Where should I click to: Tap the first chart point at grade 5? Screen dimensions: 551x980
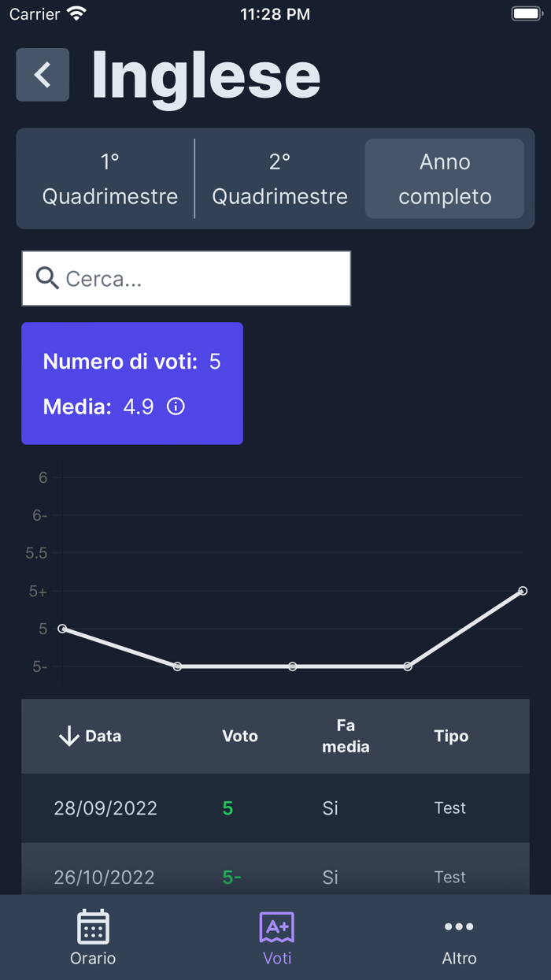[62, 629]
